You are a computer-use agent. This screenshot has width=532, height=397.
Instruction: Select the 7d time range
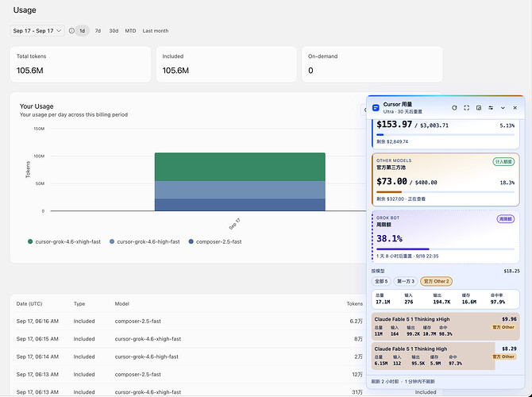pos(98,30)
